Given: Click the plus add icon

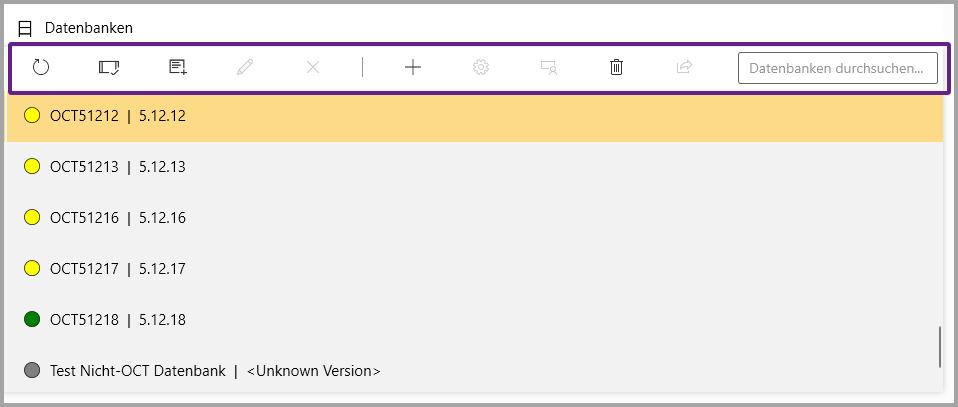Looking at the screenshot, I should click(x=413, y=68).
